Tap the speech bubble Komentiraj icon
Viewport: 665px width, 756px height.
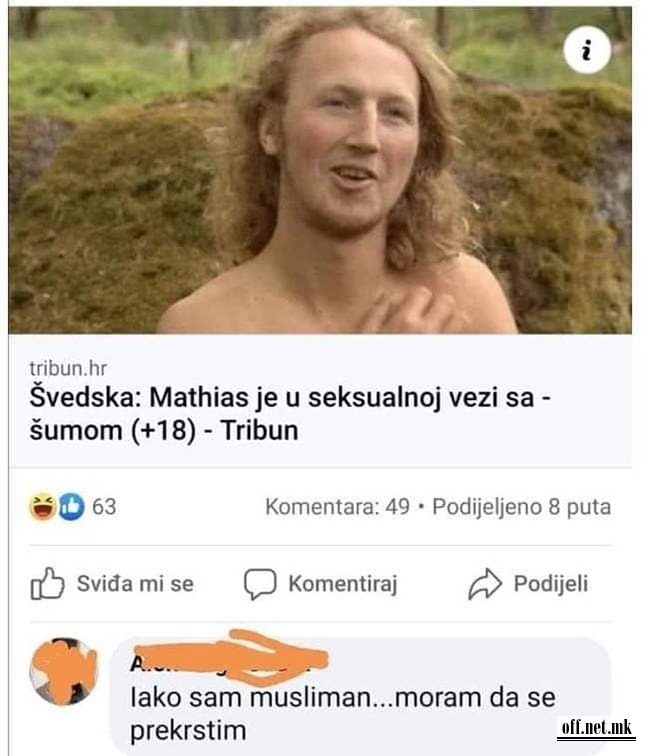260,584
